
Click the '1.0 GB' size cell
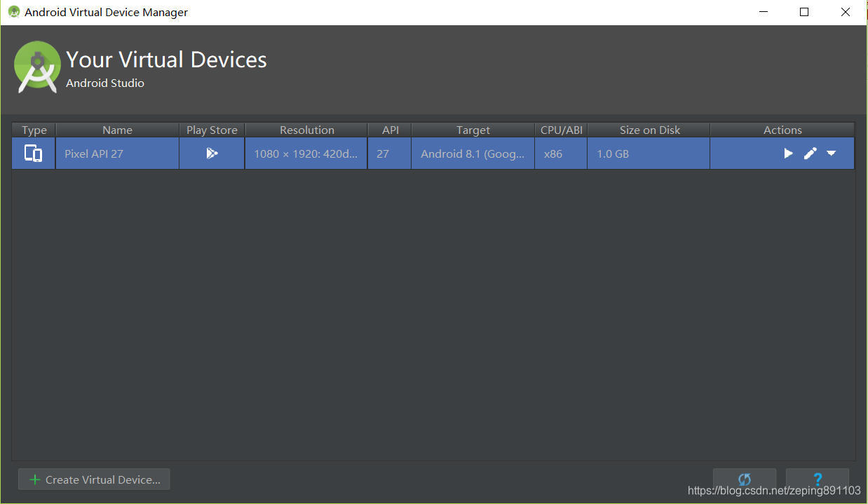tap(649, 154)
